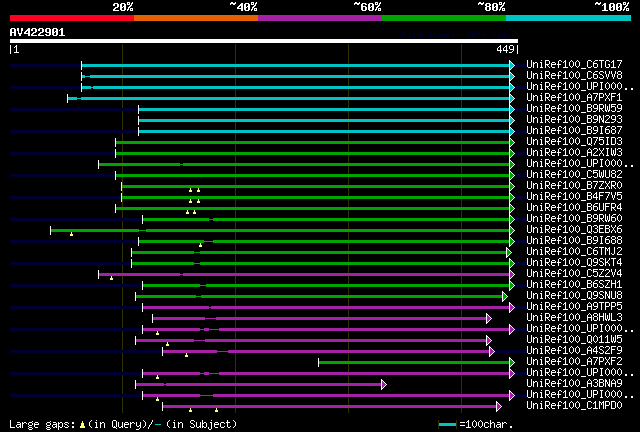Select hit label UniRef100_Q9SKT4

point(574,263)
